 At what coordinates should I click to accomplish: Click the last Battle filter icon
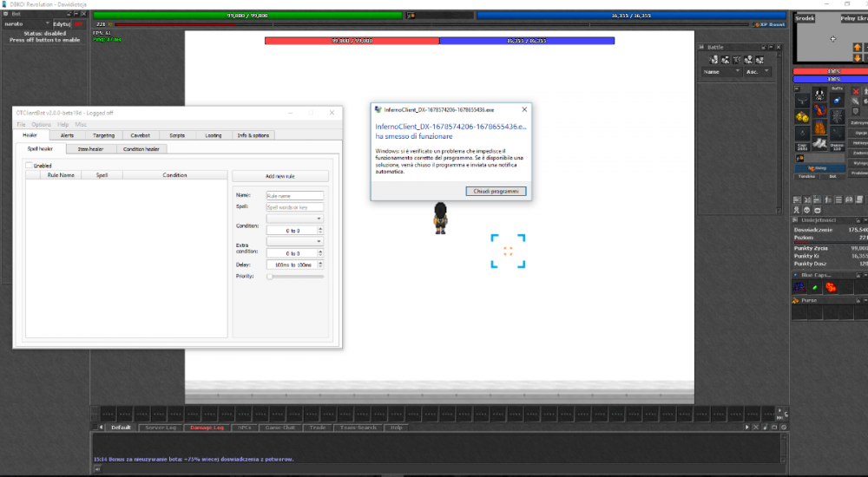(759, 59)
